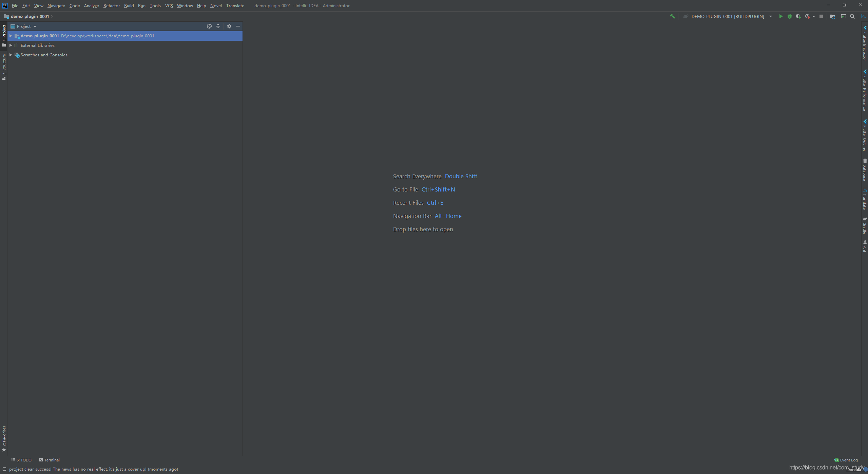
Task: Toggle tool window bars icon in status bar
Action: 4,469
